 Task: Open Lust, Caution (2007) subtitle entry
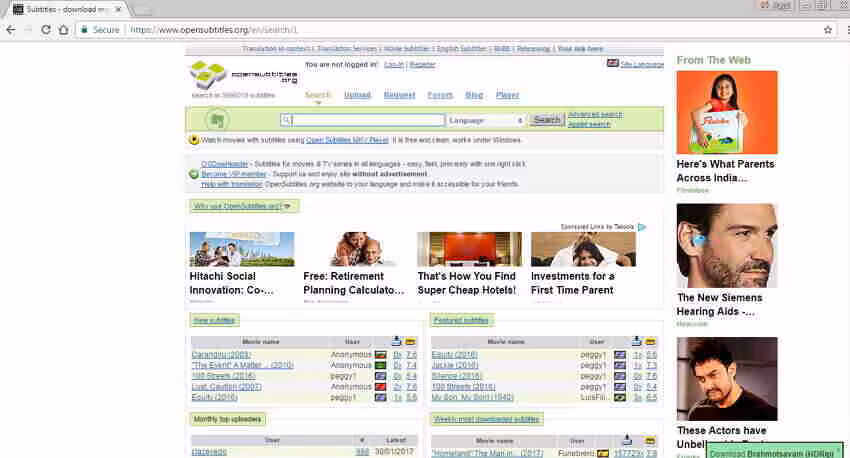point(226,386)
